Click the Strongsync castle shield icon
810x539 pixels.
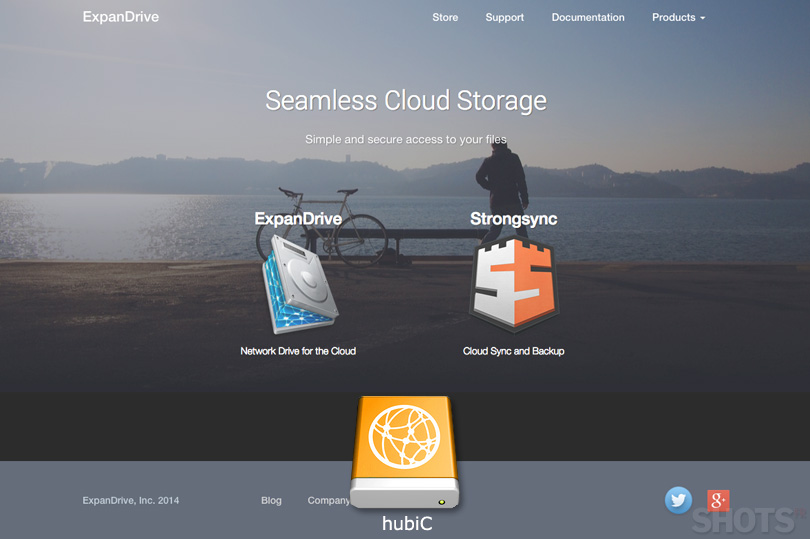coord(513,283)
